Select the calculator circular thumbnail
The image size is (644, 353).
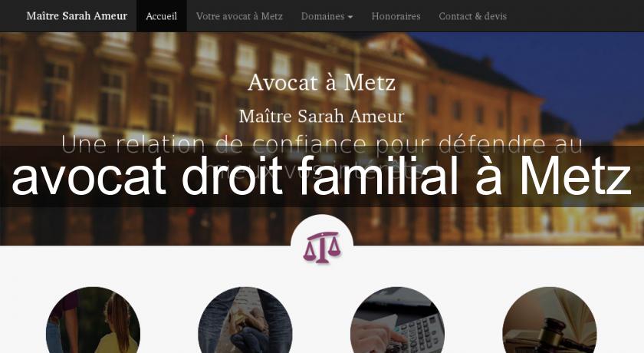(397, 320)
